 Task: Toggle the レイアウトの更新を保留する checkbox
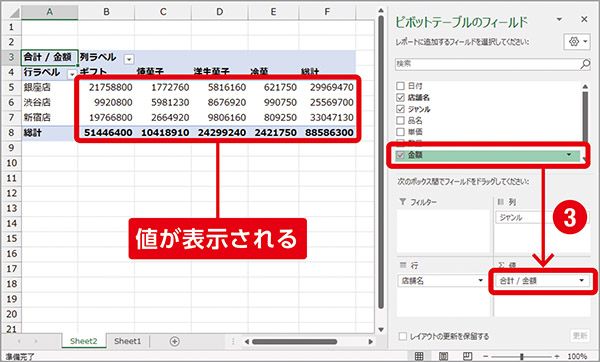[403, 336]
